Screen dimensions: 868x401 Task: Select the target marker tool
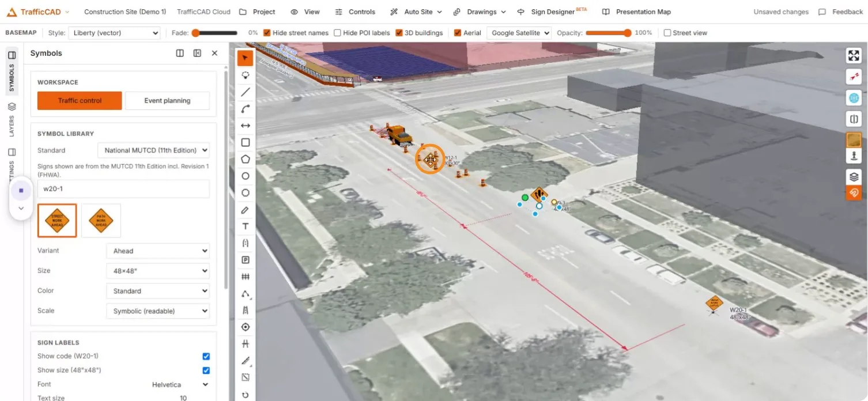pos(246,327)
